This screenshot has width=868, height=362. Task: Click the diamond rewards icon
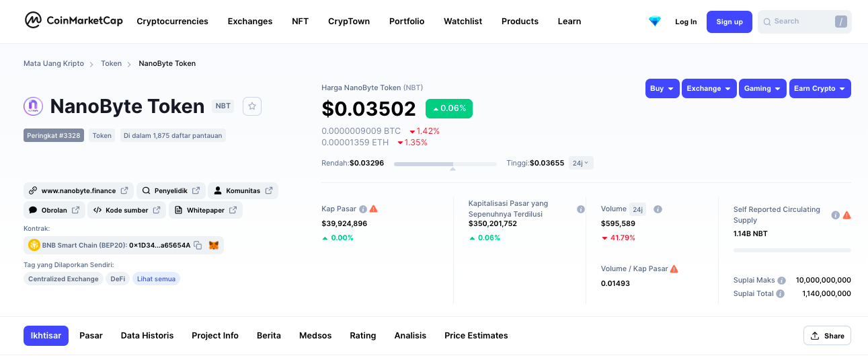pyautogui.click(x=655, y=22)
